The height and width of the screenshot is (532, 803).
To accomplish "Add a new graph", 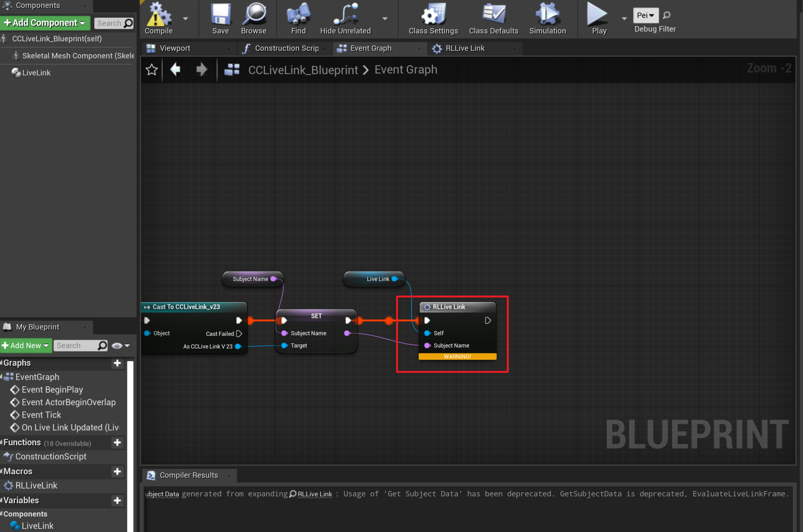I will (x=117, y=363).
